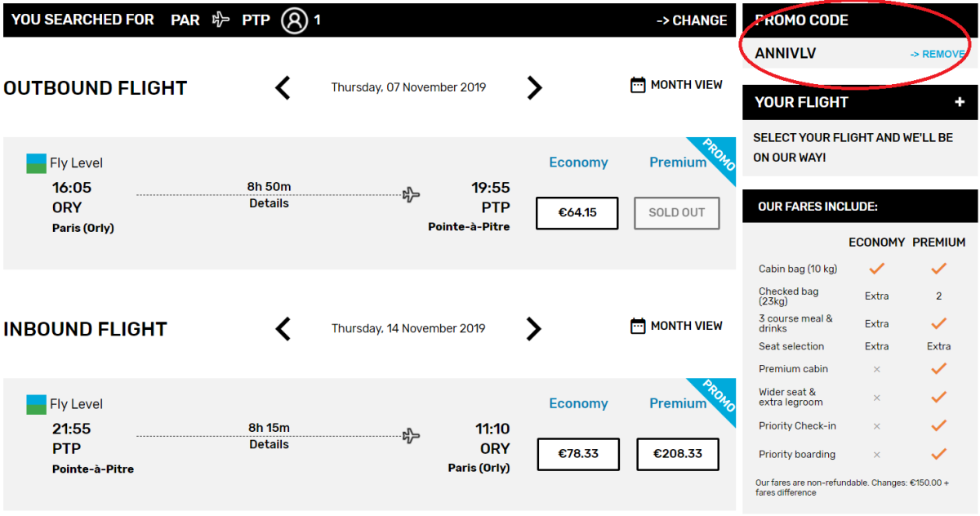Expand the Your Flight panel with plus
Viewport: 980px width, 516px height.
(x=960, y=102)
